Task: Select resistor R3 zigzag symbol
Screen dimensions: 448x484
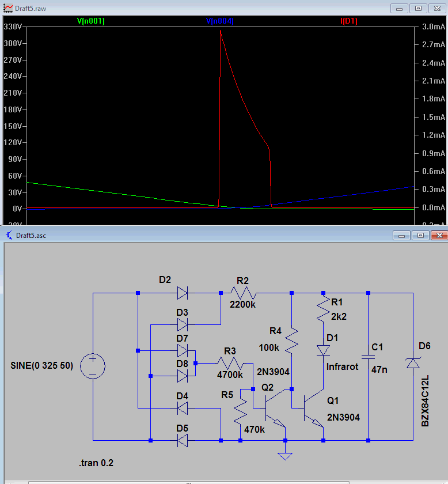Action: tap(230, 364)
